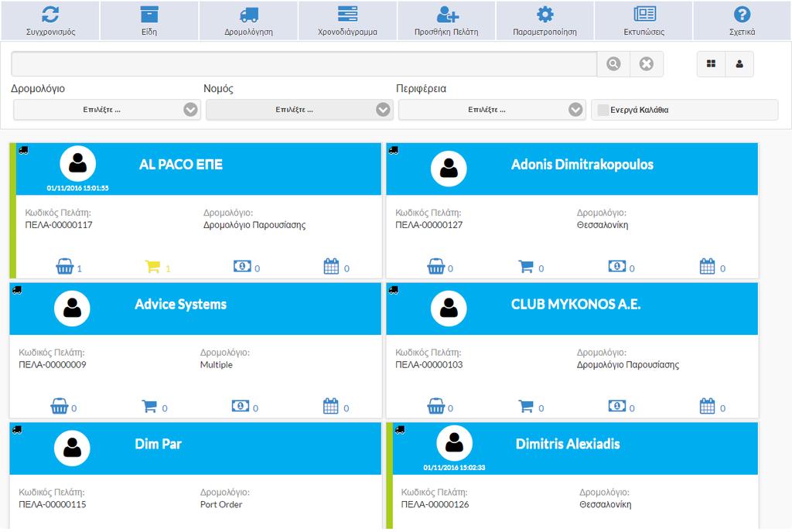The height and width of the screenshot is (532, 792).
Task: Click Dimitris Alexiadis avatar icon
Action: tap(455, 443)
